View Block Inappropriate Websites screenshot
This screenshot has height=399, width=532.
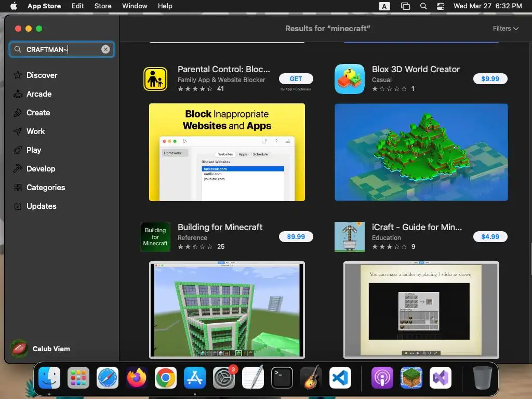pyautogui.click(x=227, y=152)
